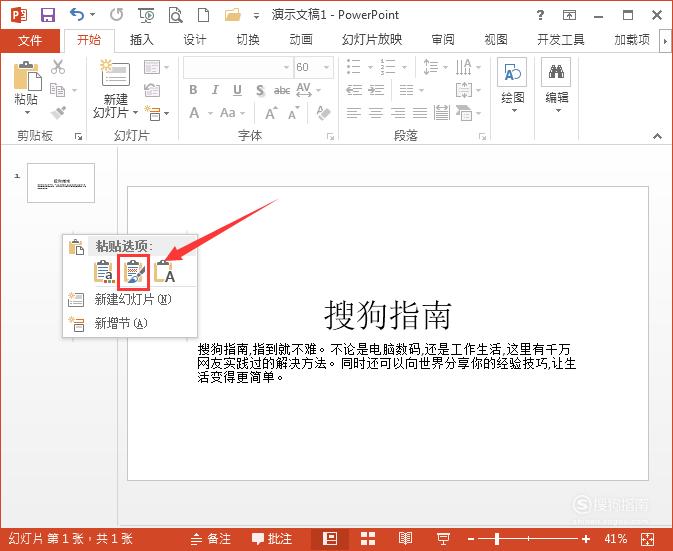Click the Format Painter brush in ribbon

[x=58, y=113]
